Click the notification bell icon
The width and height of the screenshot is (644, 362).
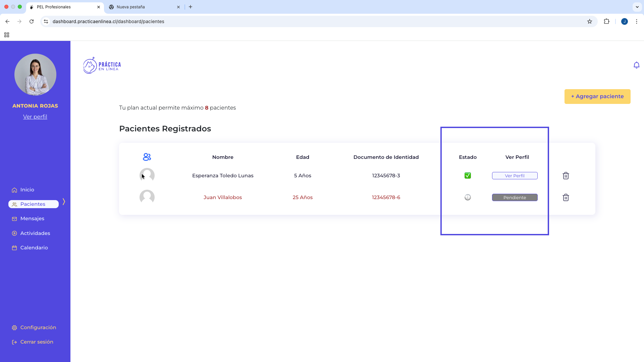click(x=636, y=65)
